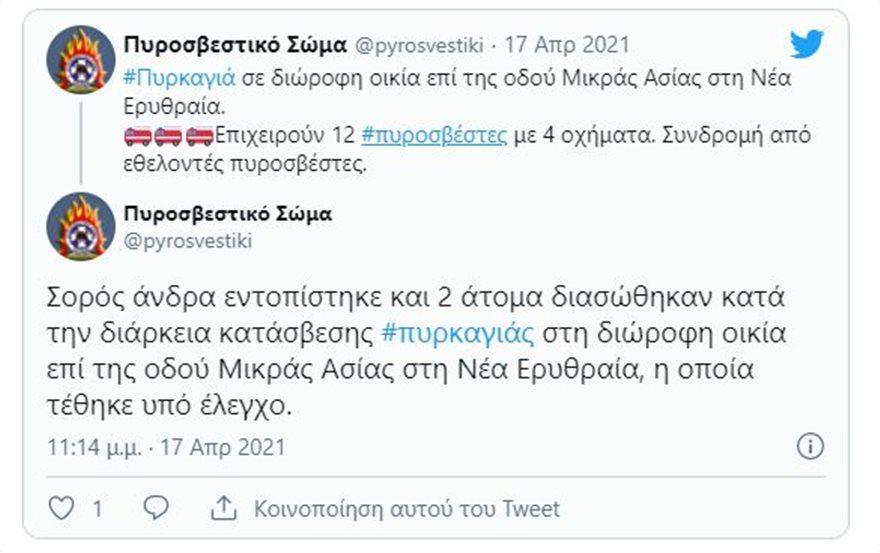Click the reply speech bubble icon
880x553 pixels.
coord(155,508)
